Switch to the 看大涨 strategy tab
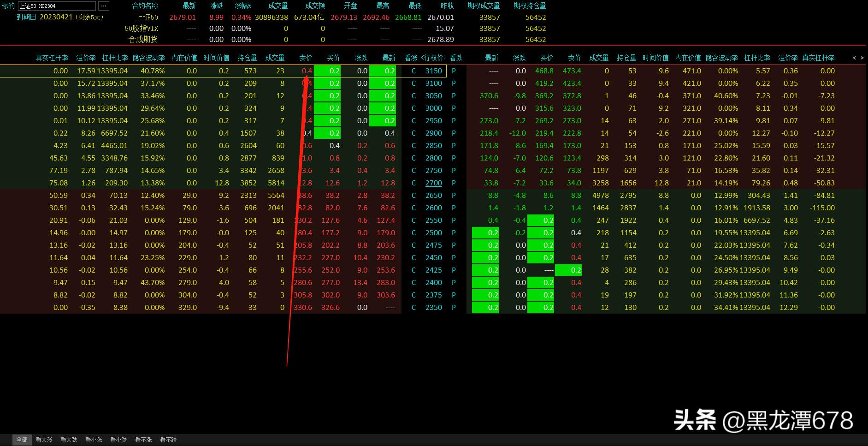Image resolution: width=868 pixels, height=446 pixels. 44,440
